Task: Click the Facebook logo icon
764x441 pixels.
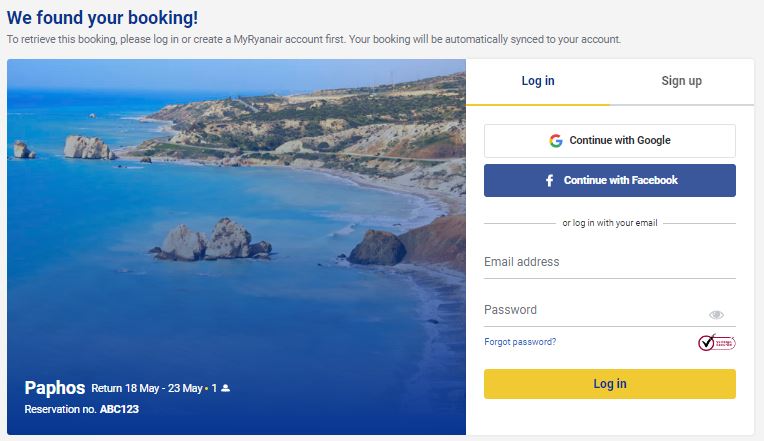Action: pyautogui.click(x=550, y=181)
